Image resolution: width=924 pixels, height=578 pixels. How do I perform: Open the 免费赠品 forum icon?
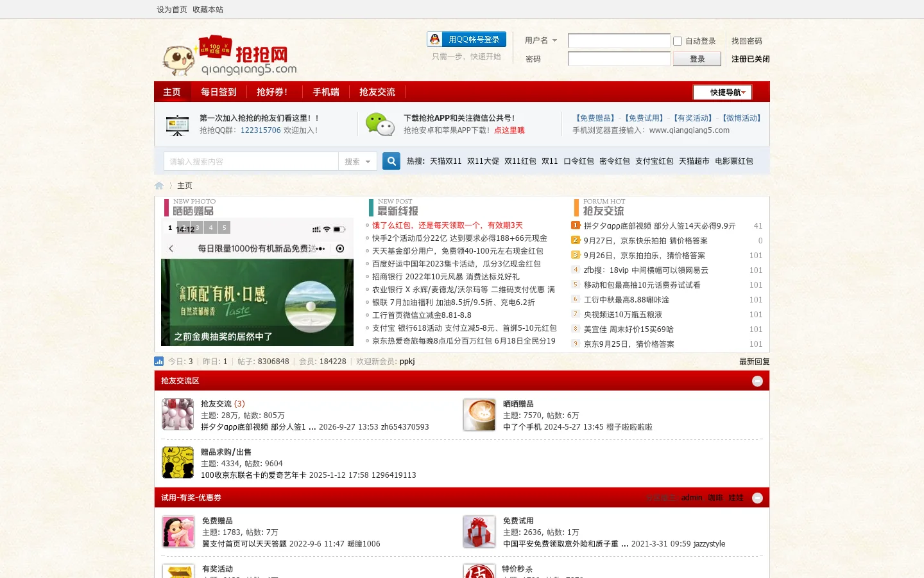click(178, 532)
